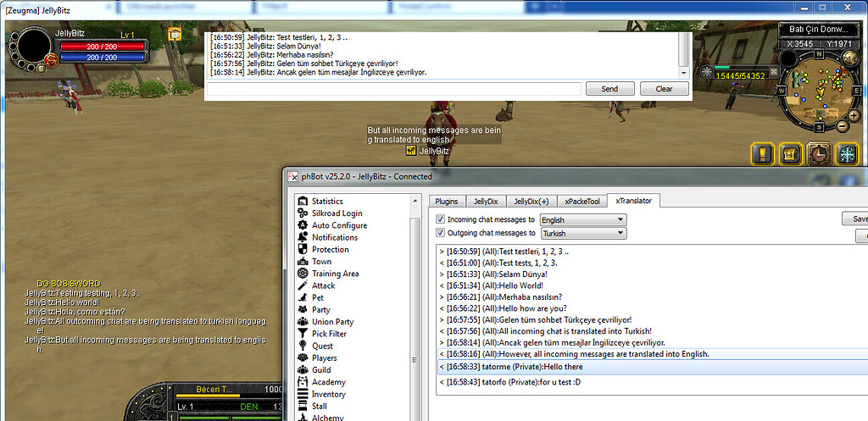Close the experience tracker bar with X
The width and height of the screenshot is (868, 421).
point(774,71)
